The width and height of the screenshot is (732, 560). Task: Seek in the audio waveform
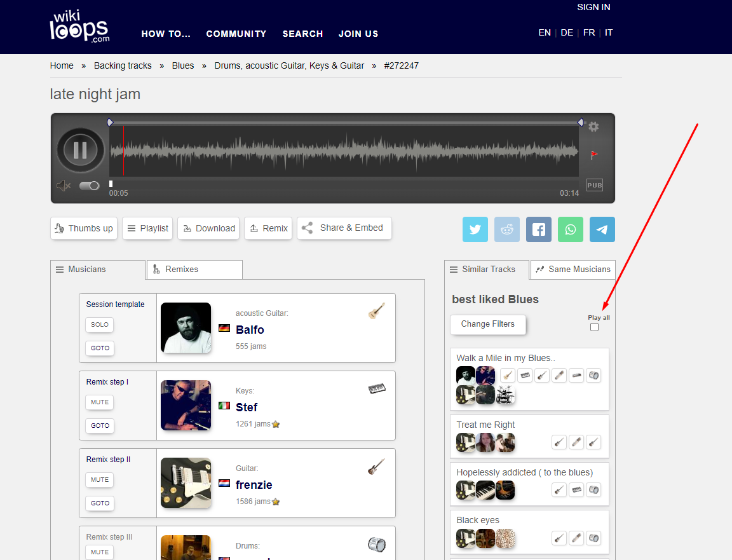coord(344,151)
